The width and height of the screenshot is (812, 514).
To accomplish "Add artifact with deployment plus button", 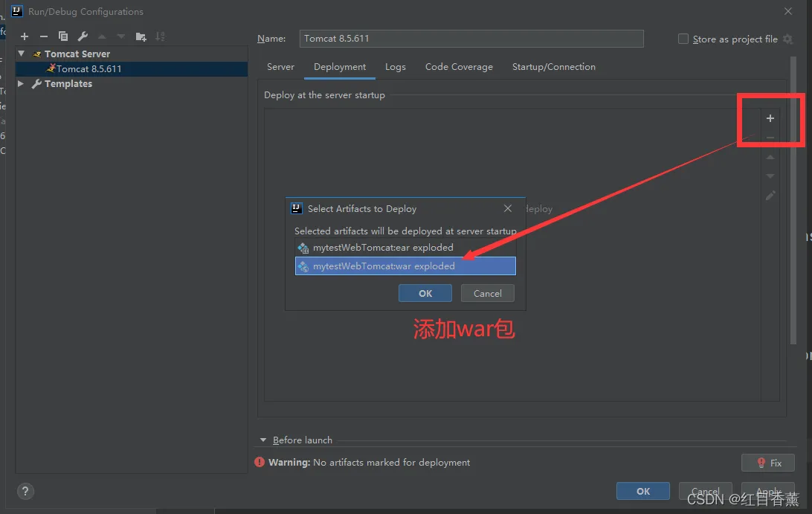I will 770,118.
